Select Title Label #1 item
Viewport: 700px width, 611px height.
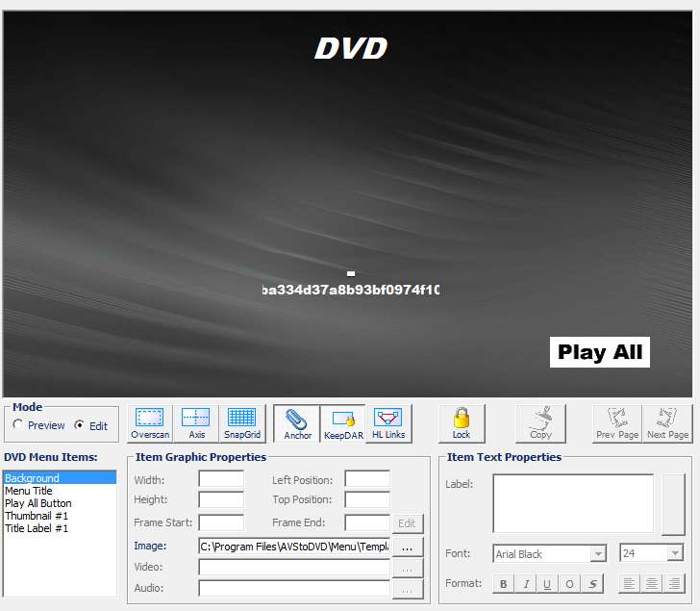60,528
